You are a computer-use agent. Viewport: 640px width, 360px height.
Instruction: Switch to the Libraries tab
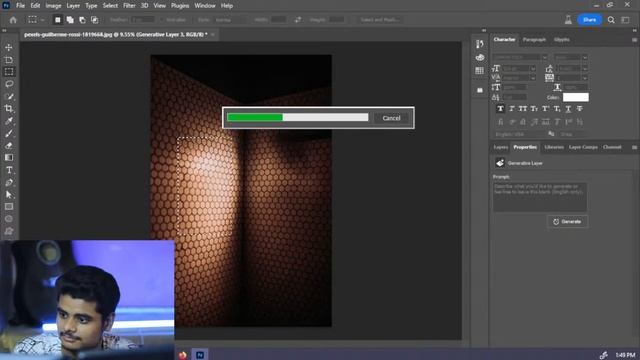click(554, 147)
